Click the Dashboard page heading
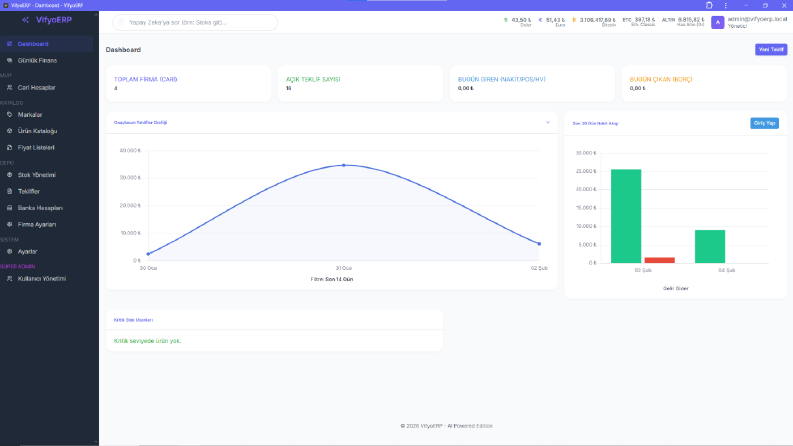The image size is (793, 446). (x=123, y=50)
